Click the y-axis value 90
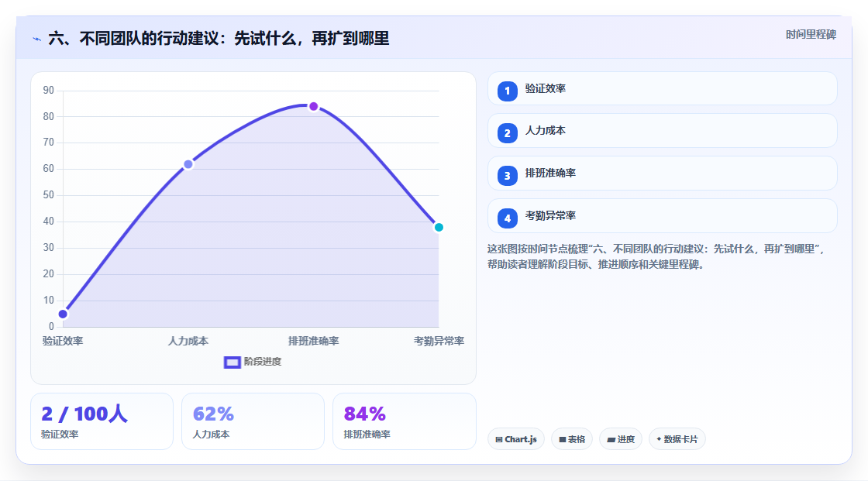868x481 pixels. (x=49, y=90)
